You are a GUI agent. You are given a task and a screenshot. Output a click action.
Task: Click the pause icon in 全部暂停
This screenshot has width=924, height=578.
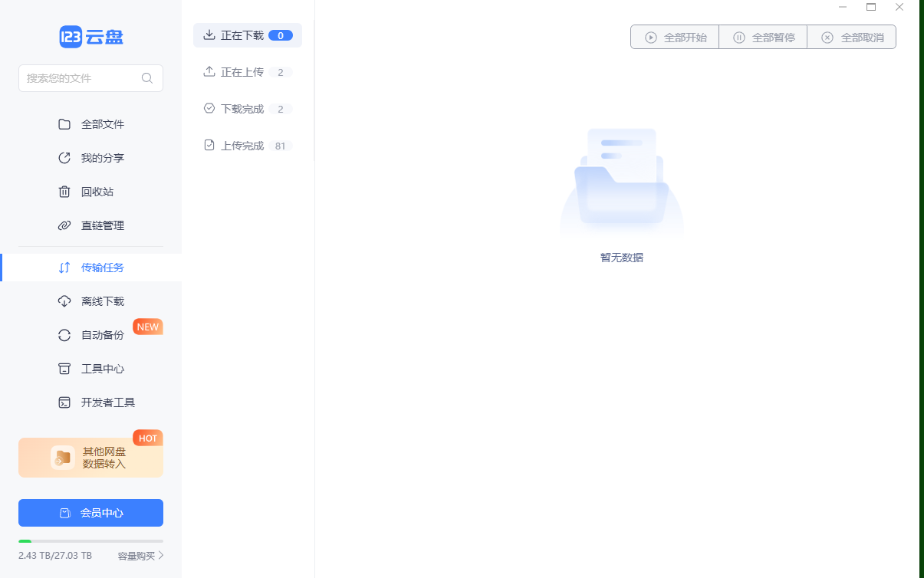pyautogui.click(x=739, y=37)
